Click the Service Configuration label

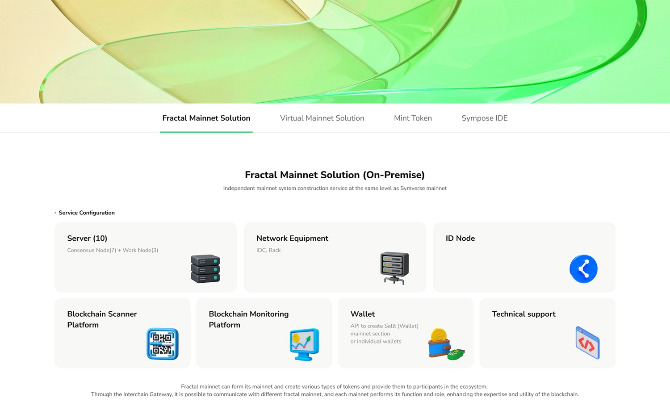[x=86, y=213]
